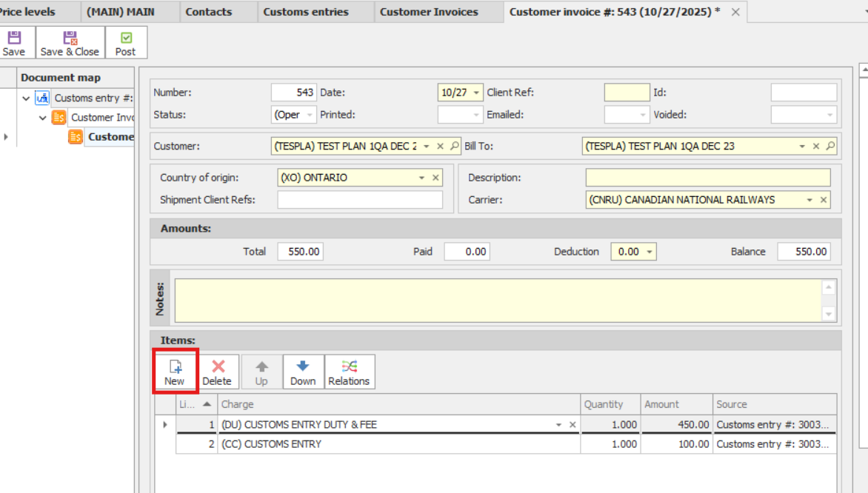Move the selected charge line Down

pyautogui.click(x=303, y=371)
